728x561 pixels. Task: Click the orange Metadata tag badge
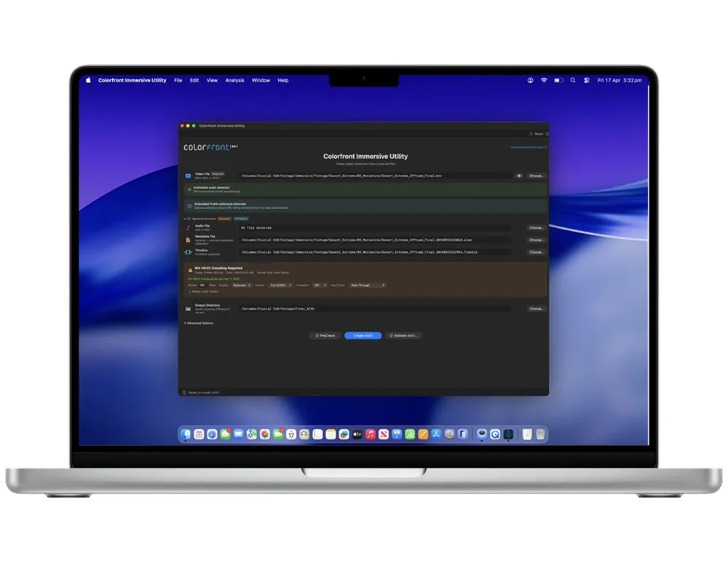225,219
